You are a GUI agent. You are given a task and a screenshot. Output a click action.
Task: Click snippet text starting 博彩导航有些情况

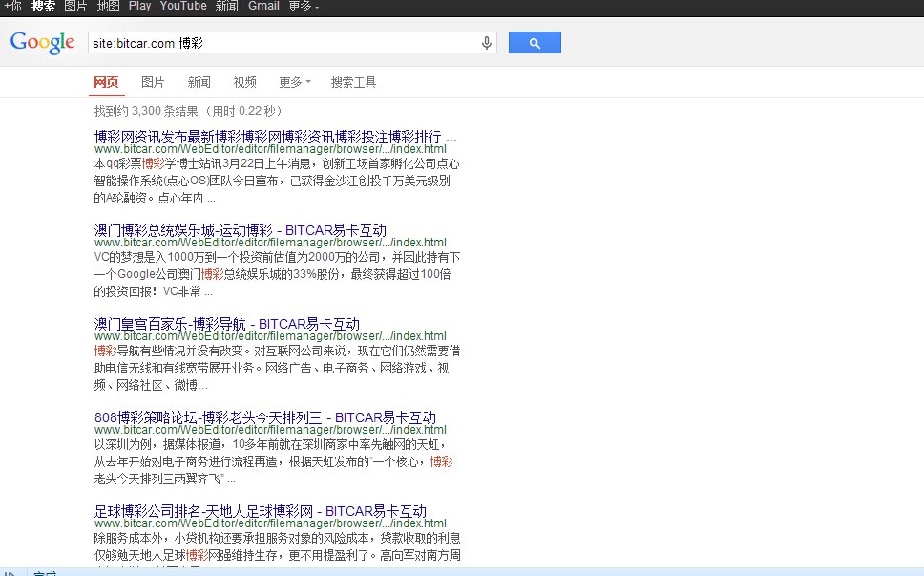coord(277,368)
